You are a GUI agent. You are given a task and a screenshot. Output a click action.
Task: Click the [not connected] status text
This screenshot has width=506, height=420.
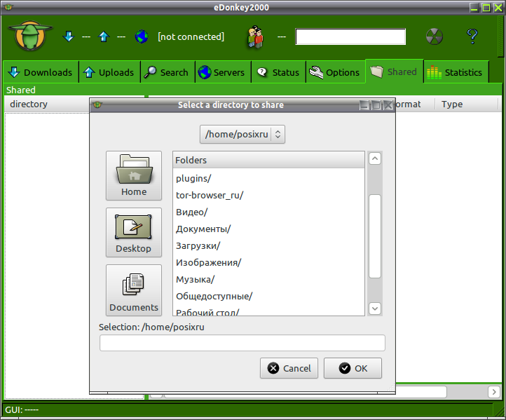click(191, 36)
